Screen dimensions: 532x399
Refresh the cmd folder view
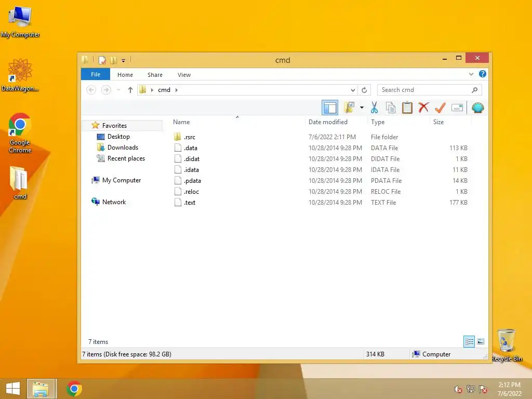(364, 90)
